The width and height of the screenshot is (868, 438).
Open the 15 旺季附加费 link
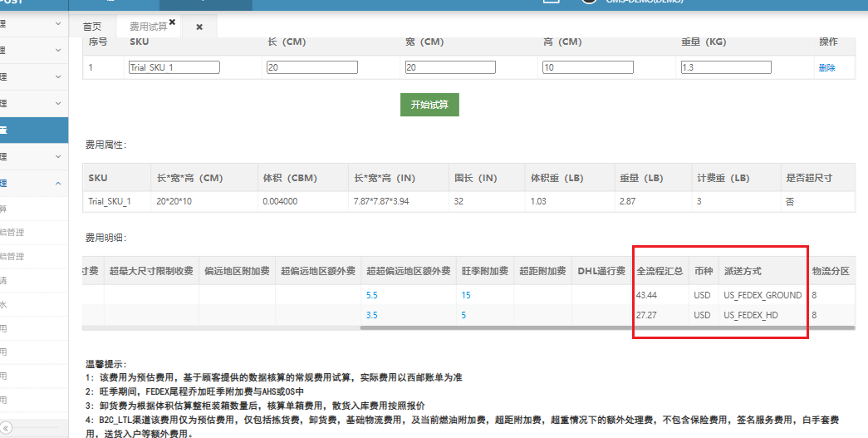click(466, 295)
